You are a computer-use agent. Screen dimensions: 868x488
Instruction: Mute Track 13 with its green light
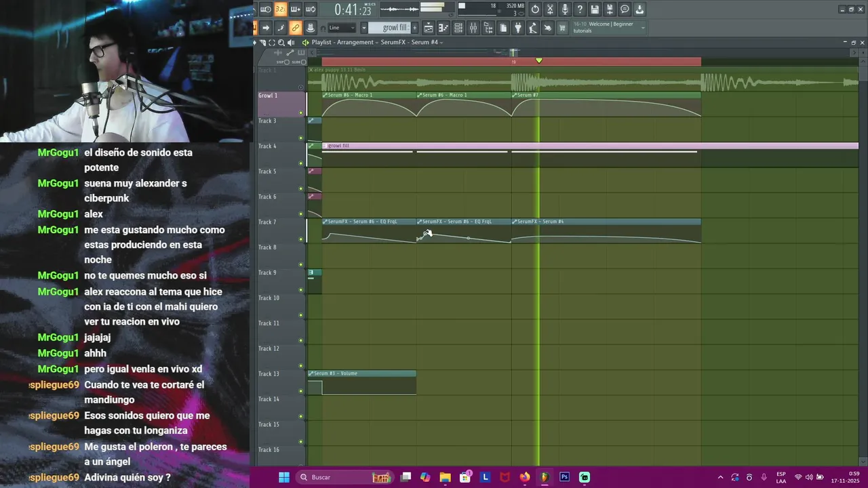301,391
